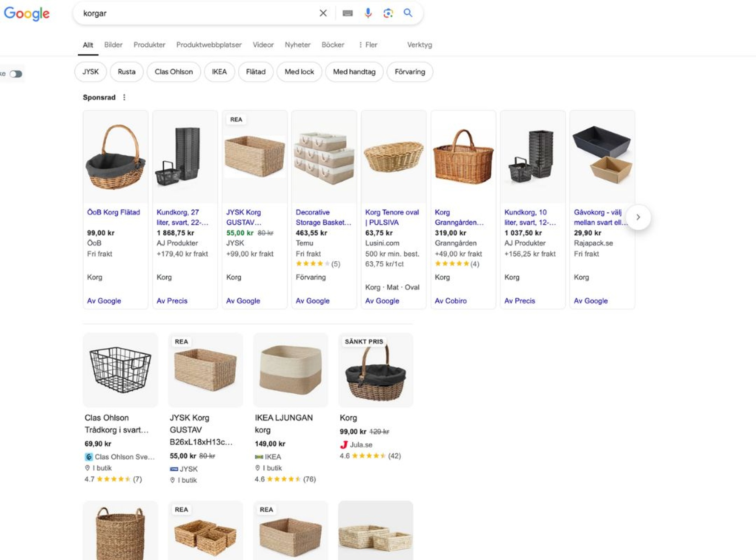The image size is (756, 560).
Task: Open the Clas Ohlson Trådkorg i svart listing
Action: click(x=117, y=424)
